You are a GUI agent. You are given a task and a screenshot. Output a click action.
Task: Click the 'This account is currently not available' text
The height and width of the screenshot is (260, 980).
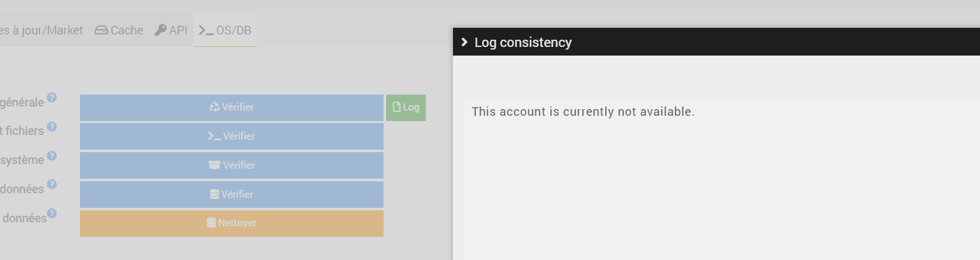point(583,112)
